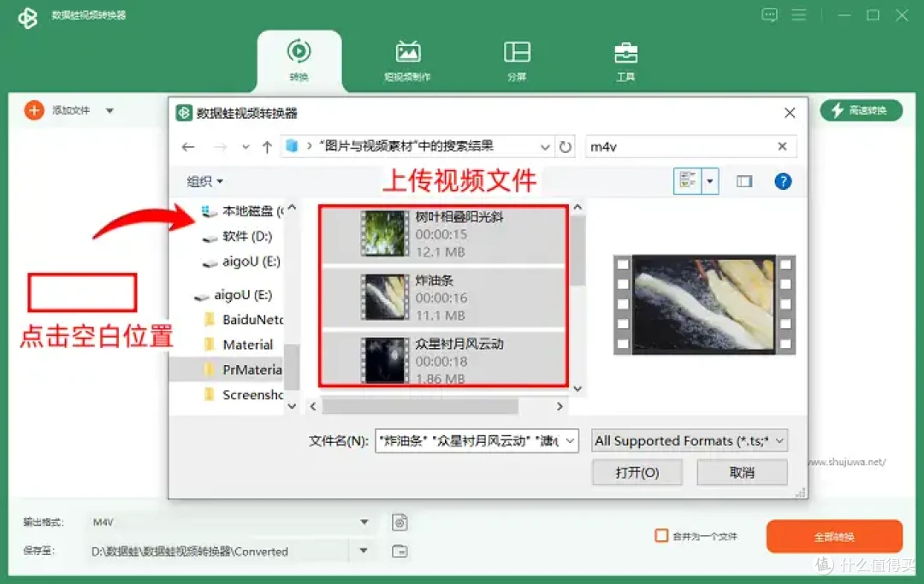Select first aigoU (E:) drive entry
Image resolution: width=924 pixels, height=584 pixels.
point(241,262)
